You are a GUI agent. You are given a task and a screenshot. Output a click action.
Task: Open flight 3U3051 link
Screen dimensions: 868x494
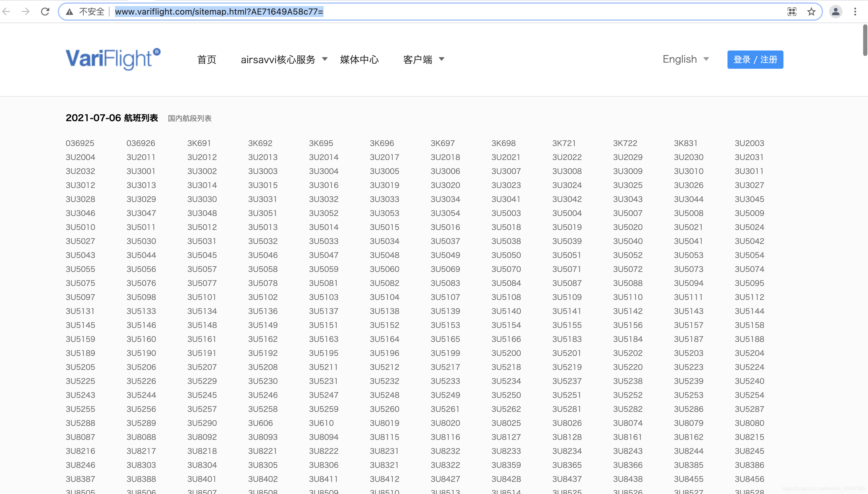[x=262, y=213]
